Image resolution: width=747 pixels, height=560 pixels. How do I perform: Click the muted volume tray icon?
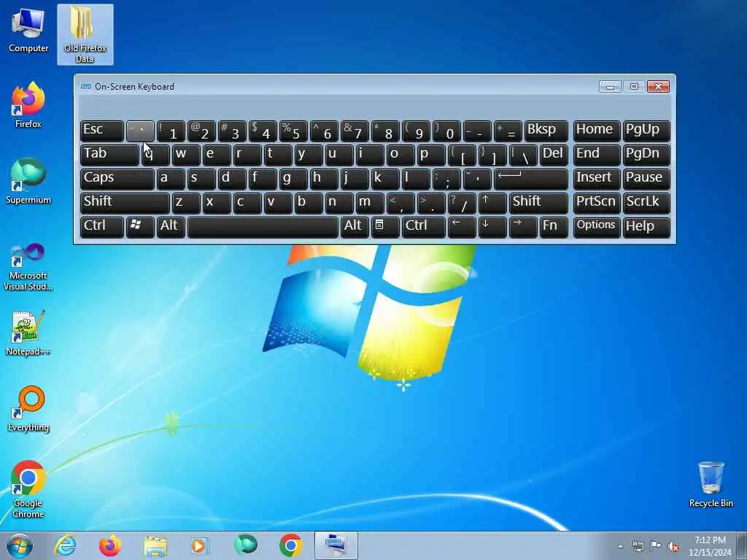[x=673, y=547]
